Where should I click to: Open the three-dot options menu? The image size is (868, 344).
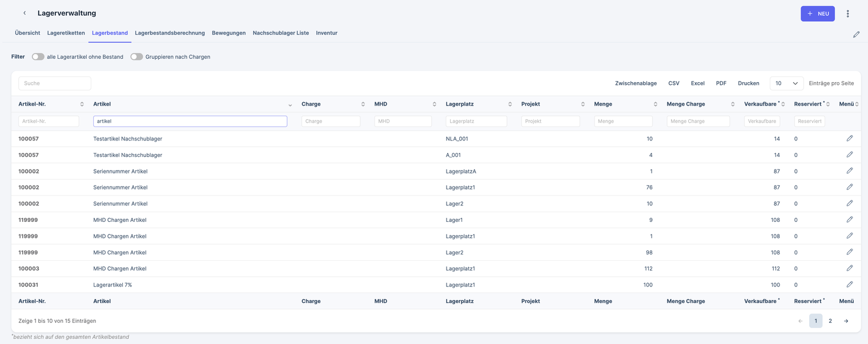[x=847, y=14]
